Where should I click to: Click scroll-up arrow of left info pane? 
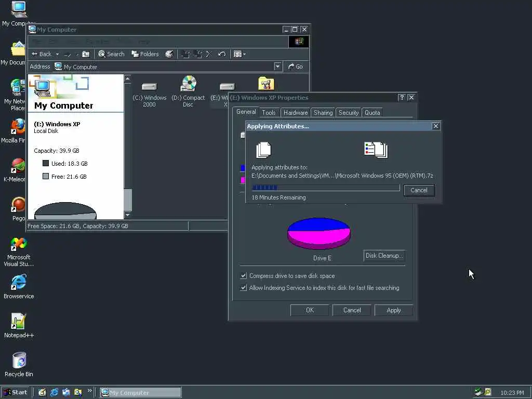click(x=128, y=79)
